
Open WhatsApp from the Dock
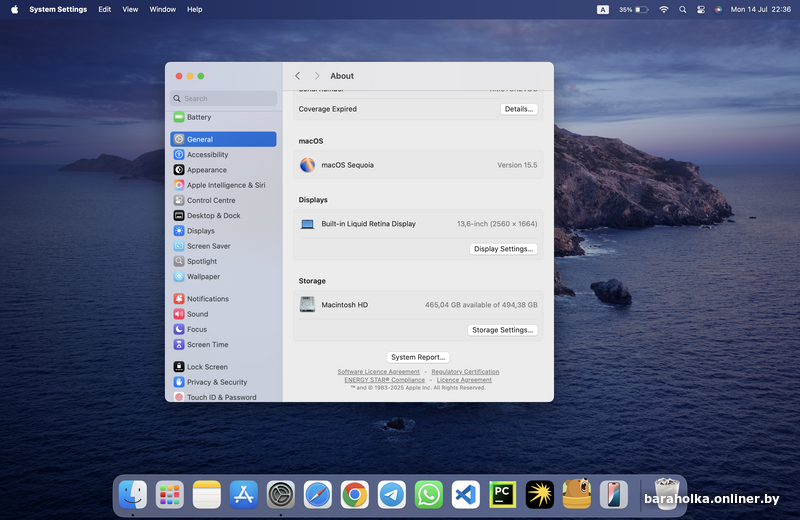tap(429, 494)
